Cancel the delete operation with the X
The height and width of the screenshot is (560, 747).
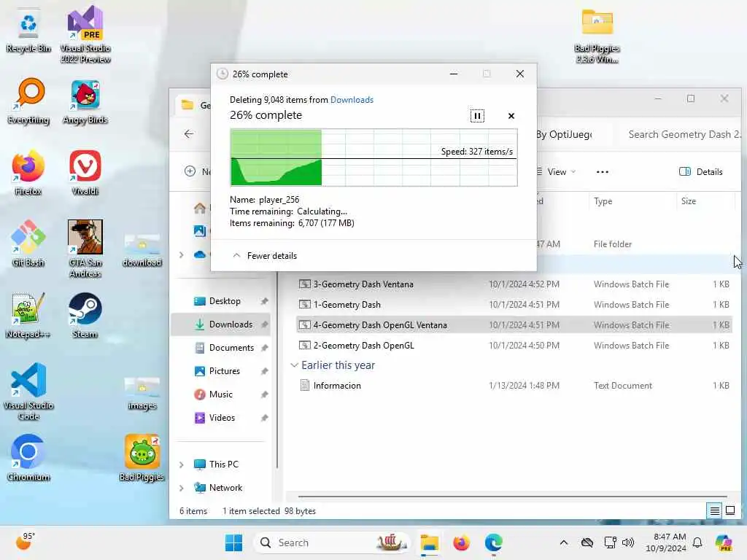tap(511, 116)
